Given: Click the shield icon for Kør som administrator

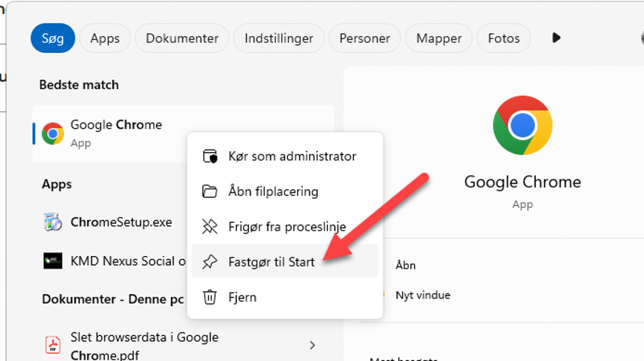Looking at the screenshot, I should pos(210,156).
